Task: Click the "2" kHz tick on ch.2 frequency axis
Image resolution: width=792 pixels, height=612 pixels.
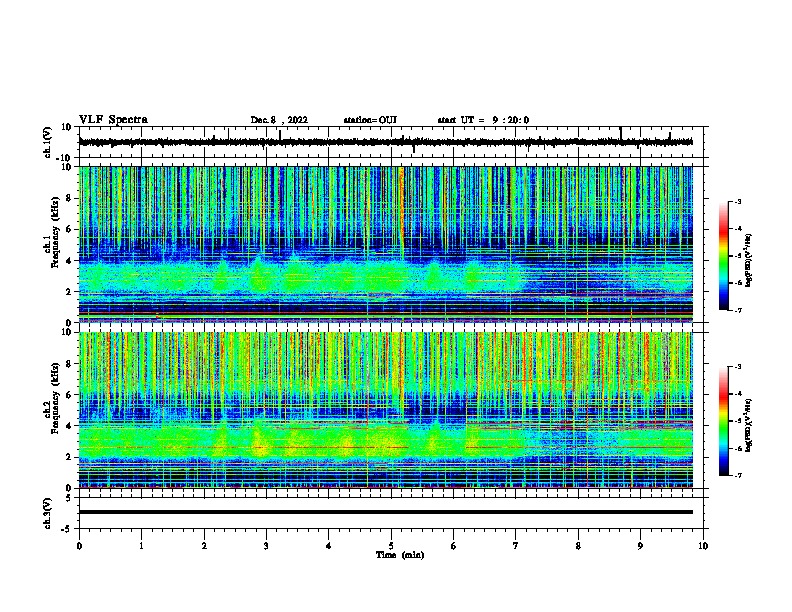Action: pos(70,457)
